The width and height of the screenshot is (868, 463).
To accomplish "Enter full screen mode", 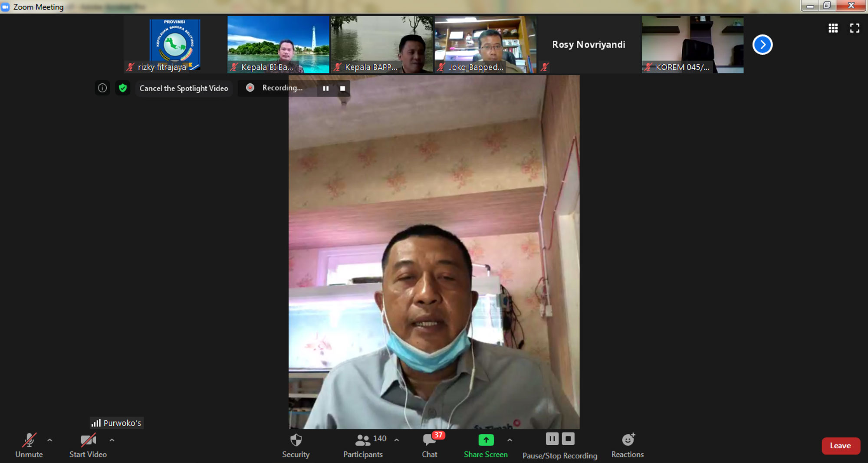I will [855, 28].
